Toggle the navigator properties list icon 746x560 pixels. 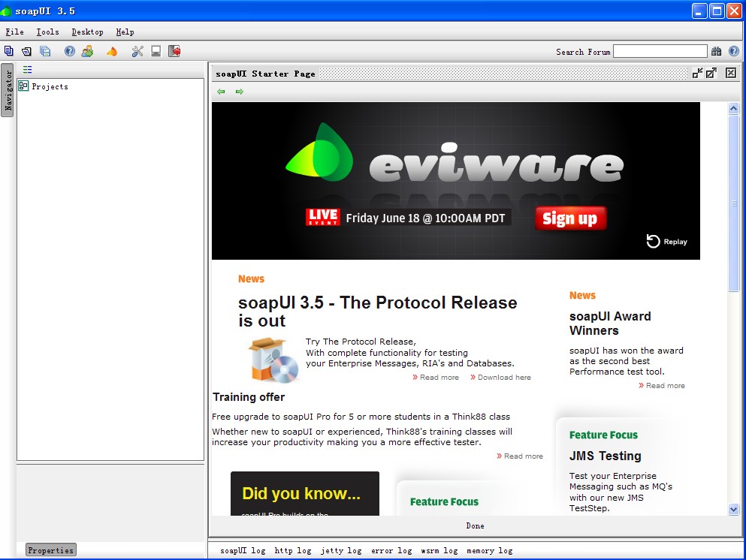(x=28, y=69)
